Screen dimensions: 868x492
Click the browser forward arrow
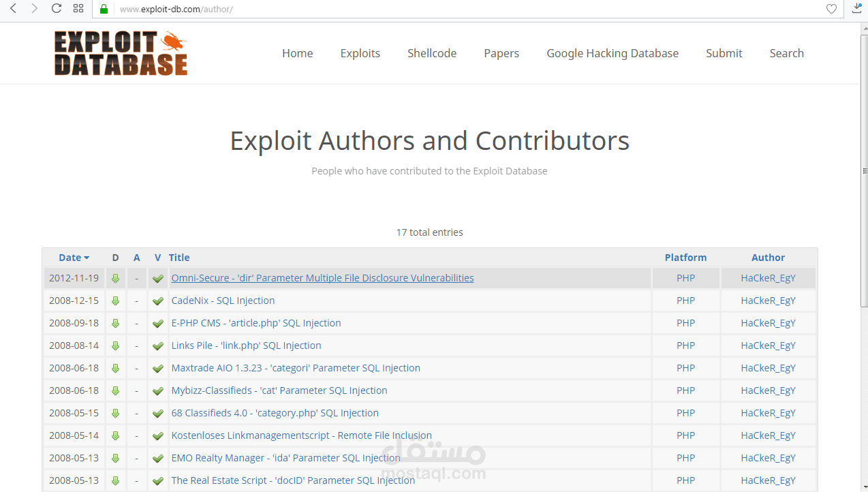(34, 9)
